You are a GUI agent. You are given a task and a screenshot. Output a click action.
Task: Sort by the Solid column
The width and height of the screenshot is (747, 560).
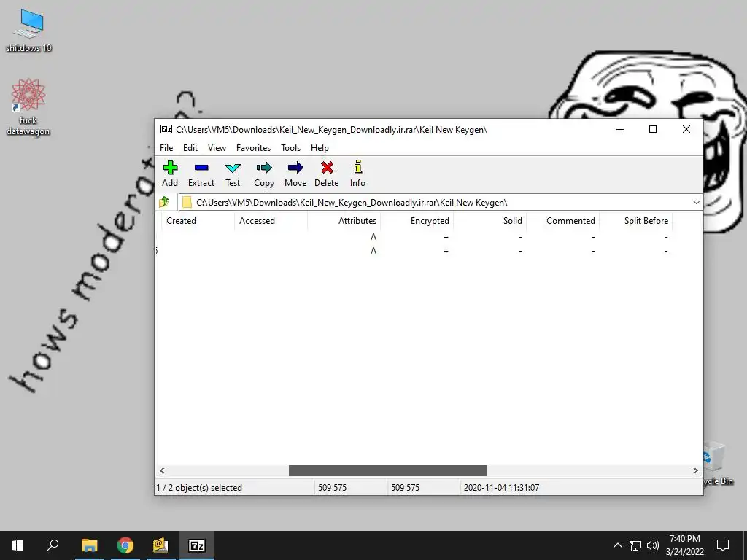tap(489, 220)
